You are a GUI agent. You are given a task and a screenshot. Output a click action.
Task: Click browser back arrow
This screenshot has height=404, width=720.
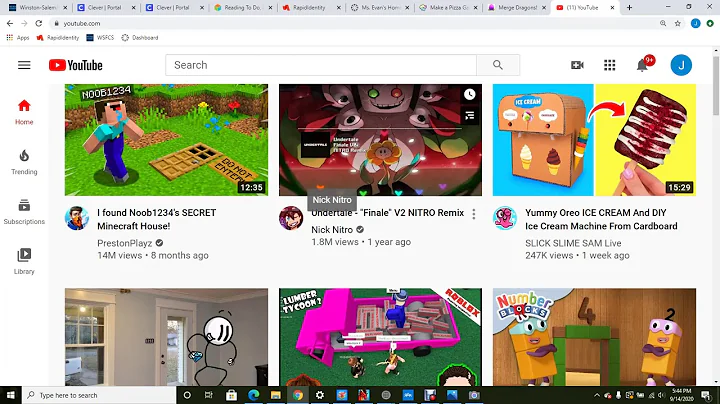[x=10, y=23]
